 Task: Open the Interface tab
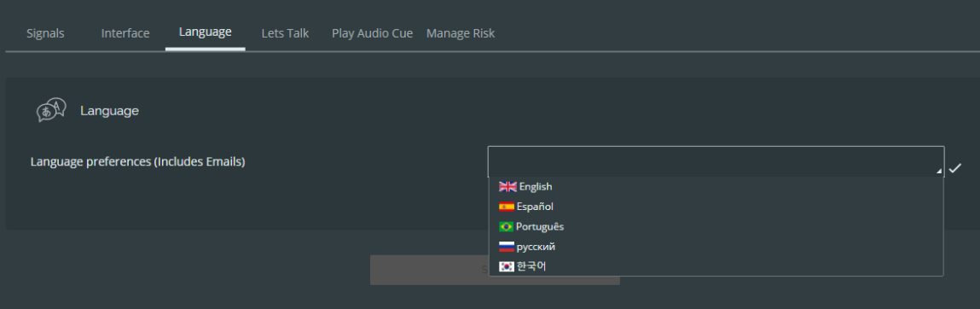[125, 33]
